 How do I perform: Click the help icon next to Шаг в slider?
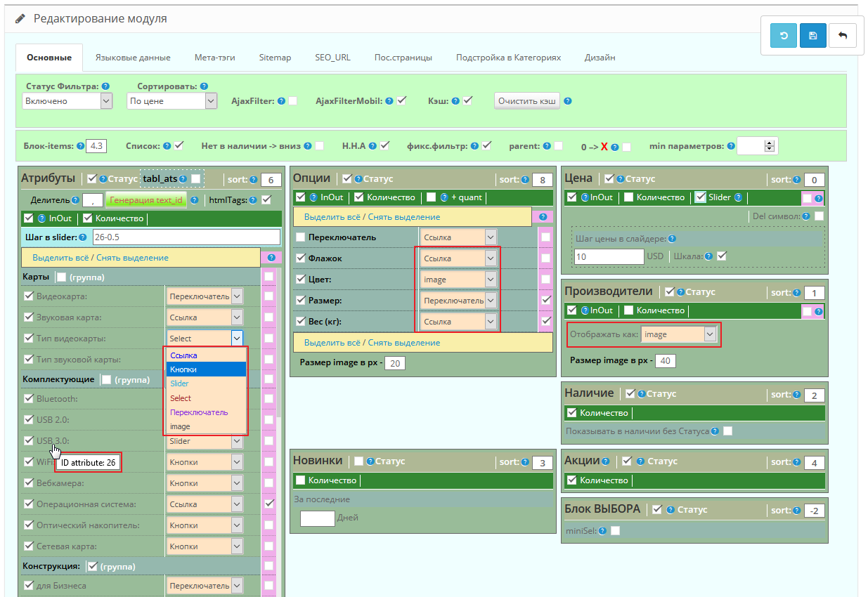(83, 237)
